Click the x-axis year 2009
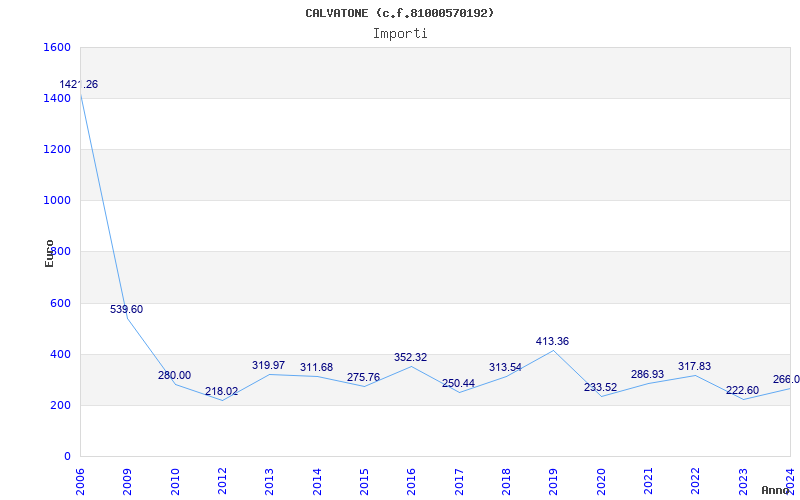 point(127,482)
